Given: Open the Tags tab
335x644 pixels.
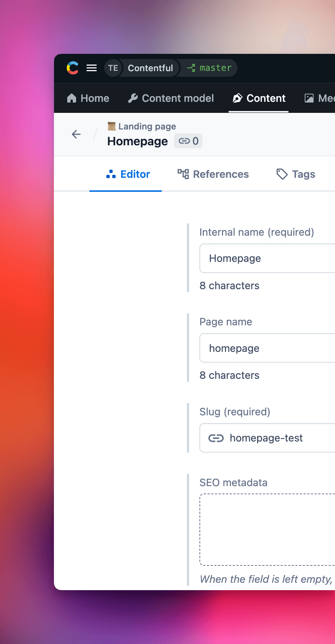Looking at the screenshot, I should point(296,174).
